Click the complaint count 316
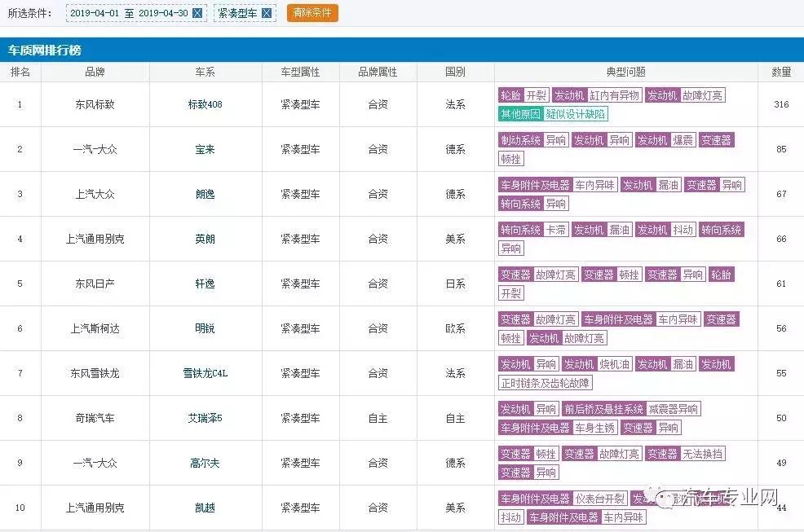 pos(781,104)
